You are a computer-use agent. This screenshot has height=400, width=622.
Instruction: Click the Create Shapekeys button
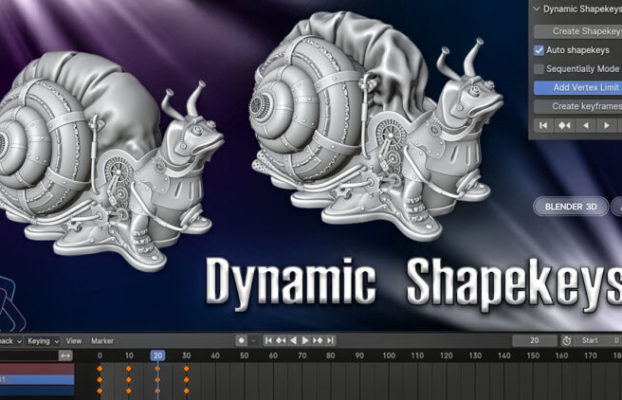pos(578,31)
